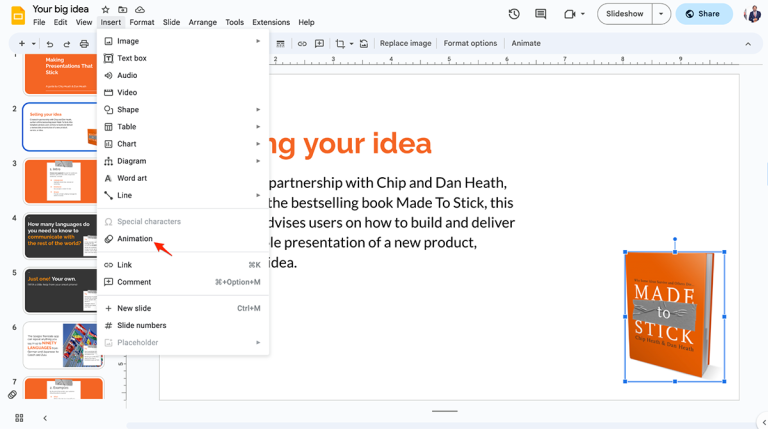Add new slide plus icon

click(x=22, y=44)
